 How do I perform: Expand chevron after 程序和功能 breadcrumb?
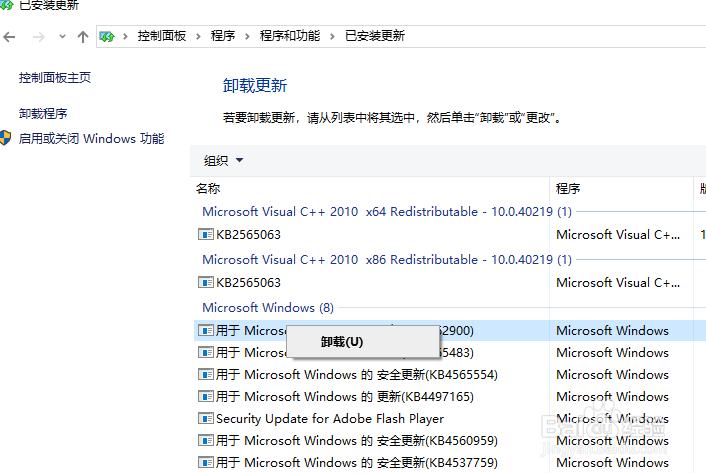click(x=332, y=36)
